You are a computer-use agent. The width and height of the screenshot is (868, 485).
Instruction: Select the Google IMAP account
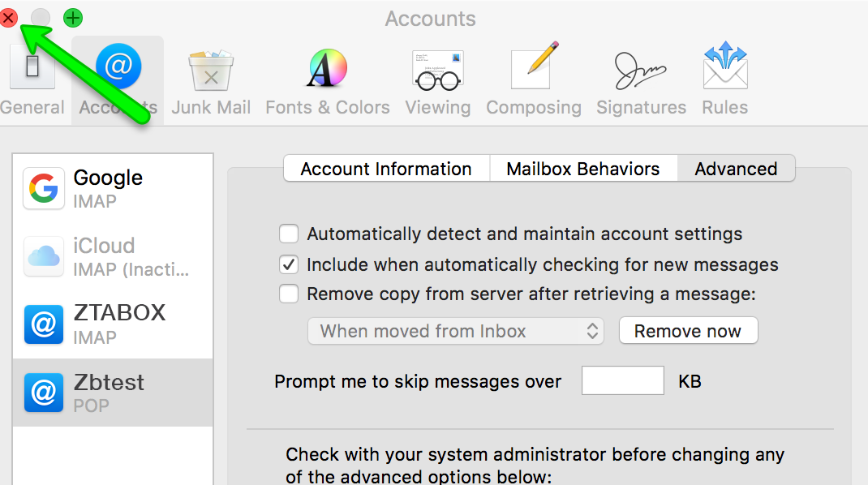[x=113, y=188]
